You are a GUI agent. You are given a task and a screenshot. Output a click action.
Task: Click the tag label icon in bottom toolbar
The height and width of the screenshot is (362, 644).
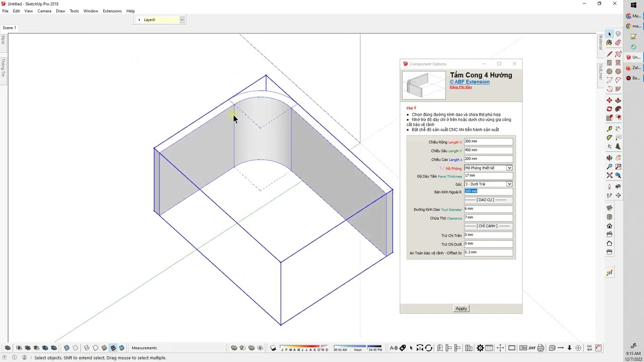tap(403, 348)
